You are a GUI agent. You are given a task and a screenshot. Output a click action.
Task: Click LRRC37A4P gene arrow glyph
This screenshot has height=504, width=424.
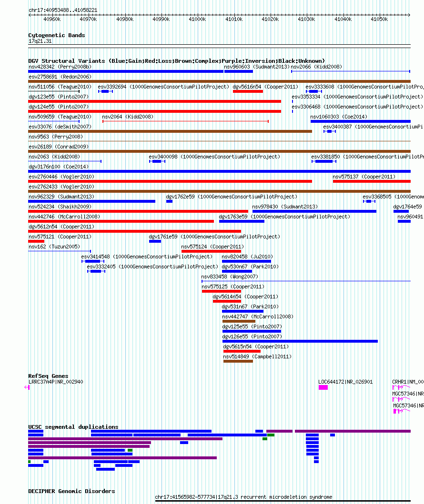coord(27,387)
